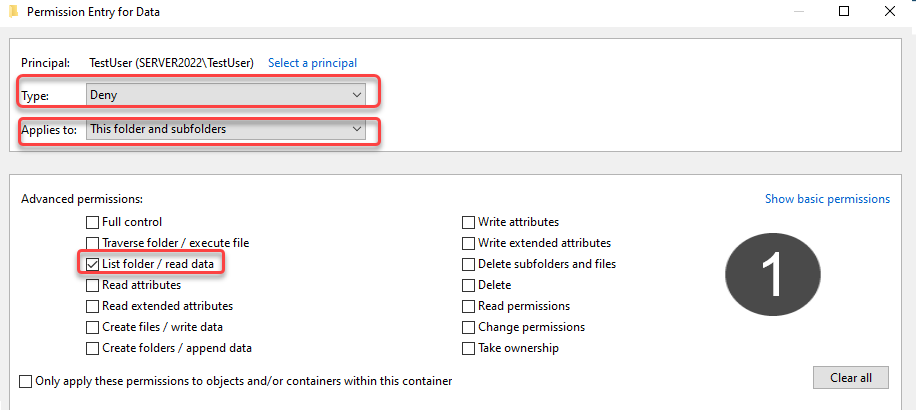916x410 pixels.
Task: Click the Clear all button
Action: [851, 377]
